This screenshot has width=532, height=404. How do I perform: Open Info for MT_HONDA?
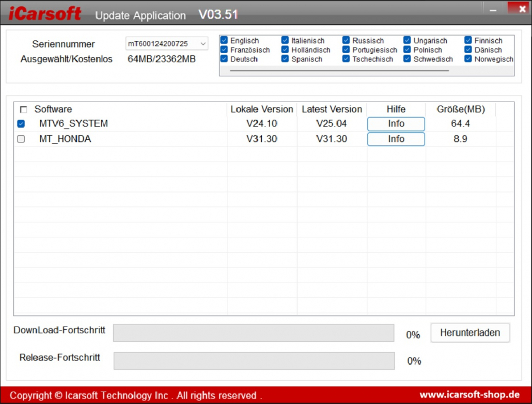coord(396,139)
